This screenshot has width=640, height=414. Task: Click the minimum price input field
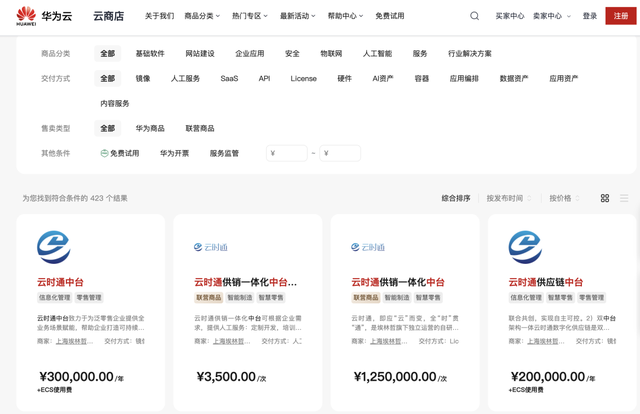coord(287,153)
